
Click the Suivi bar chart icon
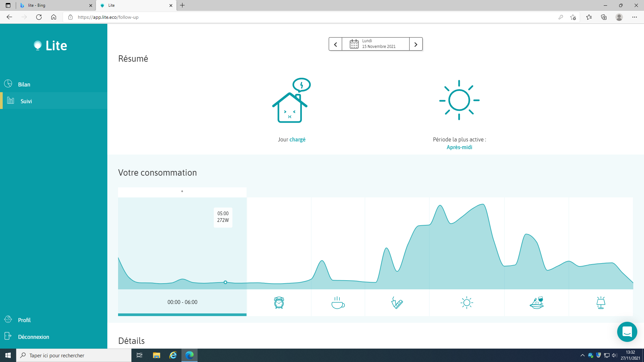click(x=10, y=101)
